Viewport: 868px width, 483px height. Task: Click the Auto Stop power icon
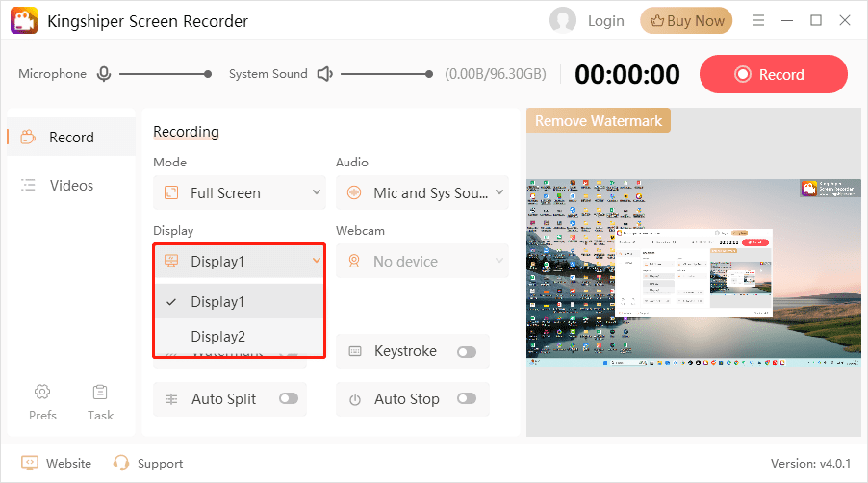[355, 399]
